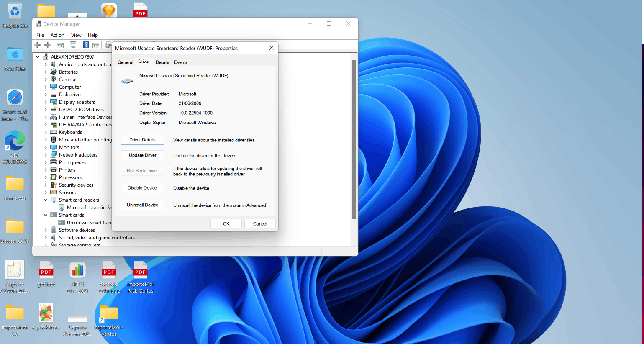Click the Audio inputs and outputs speaker icon
Viewport: 644px width, 344px height.
click(54, 64)
